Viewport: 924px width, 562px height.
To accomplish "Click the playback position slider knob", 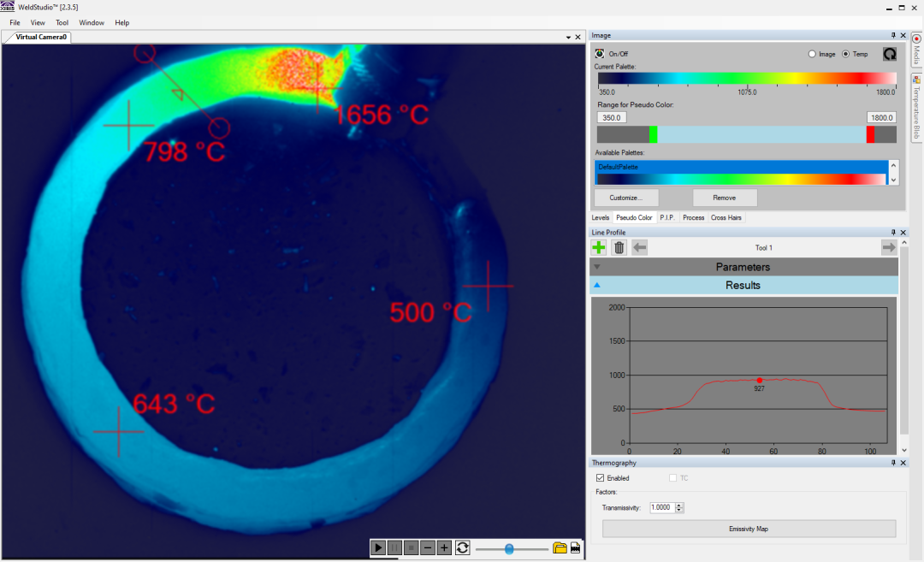I will click(509, 549).
